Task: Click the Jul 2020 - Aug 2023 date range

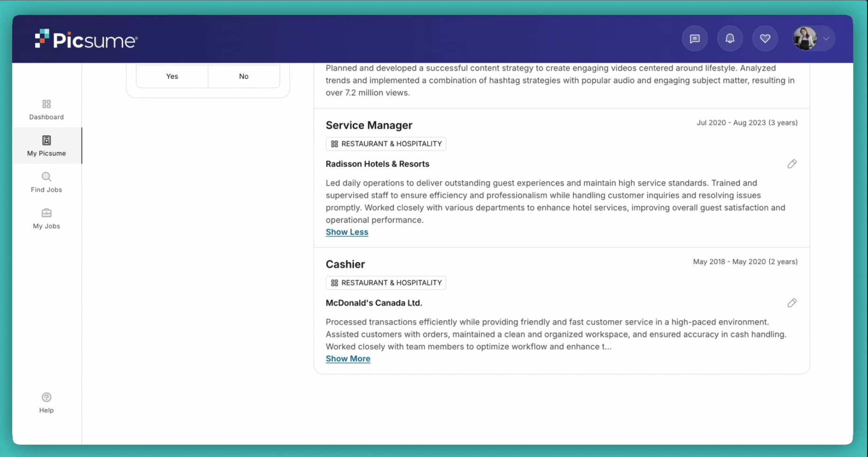Action: (747, 123)
